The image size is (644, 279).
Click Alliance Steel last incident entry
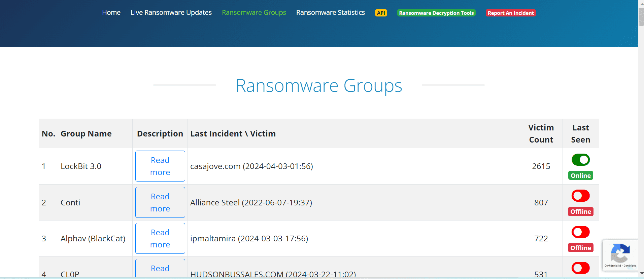pos(251,202)
